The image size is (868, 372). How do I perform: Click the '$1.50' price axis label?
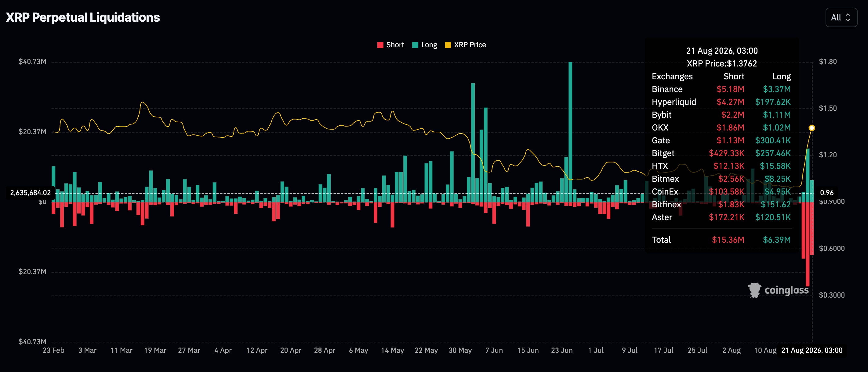click(828, 109)
